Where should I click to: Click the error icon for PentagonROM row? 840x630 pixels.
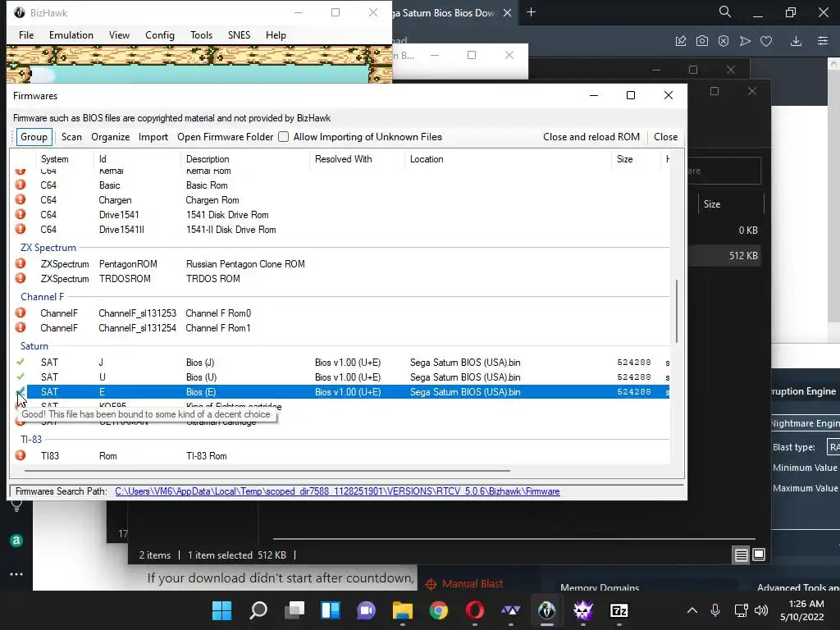(21, 263)
